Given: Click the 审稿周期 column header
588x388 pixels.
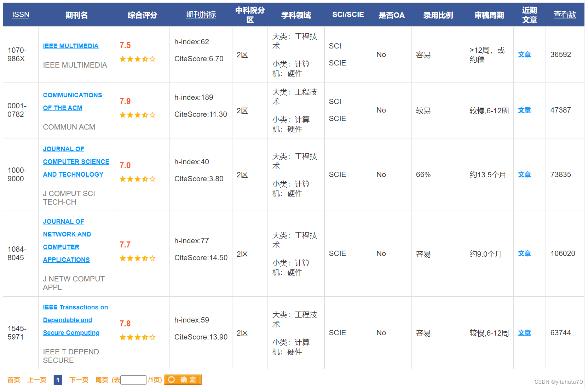Looking at the screenshot, I should (489, 15).
